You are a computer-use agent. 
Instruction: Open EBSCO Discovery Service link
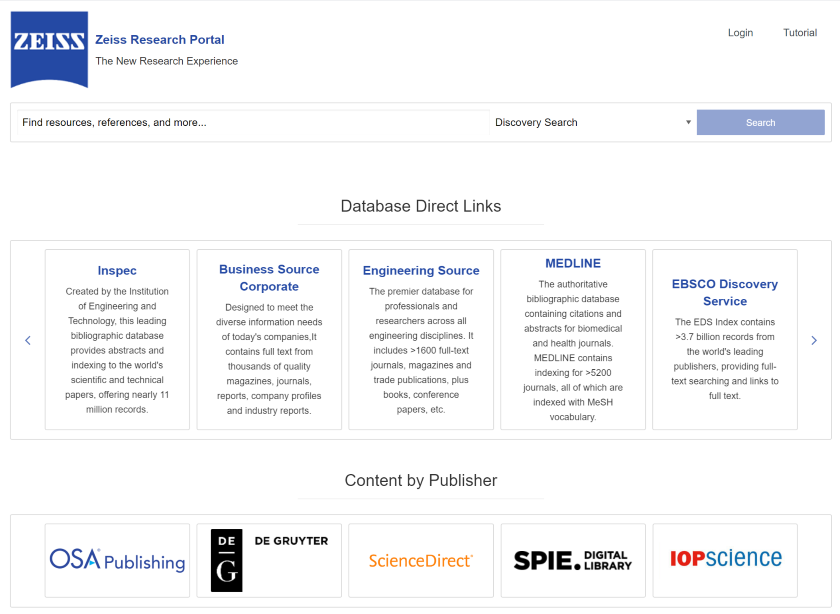pos(725,293)
